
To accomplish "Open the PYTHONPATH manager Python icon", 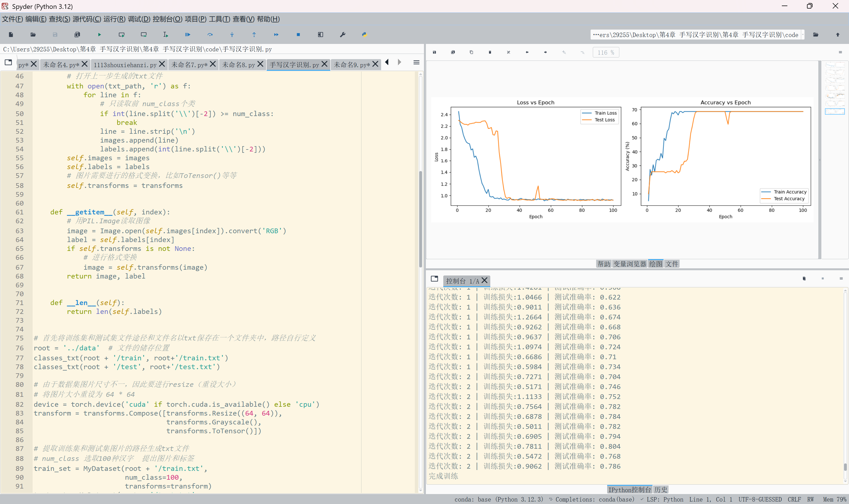I will point(365,35).
